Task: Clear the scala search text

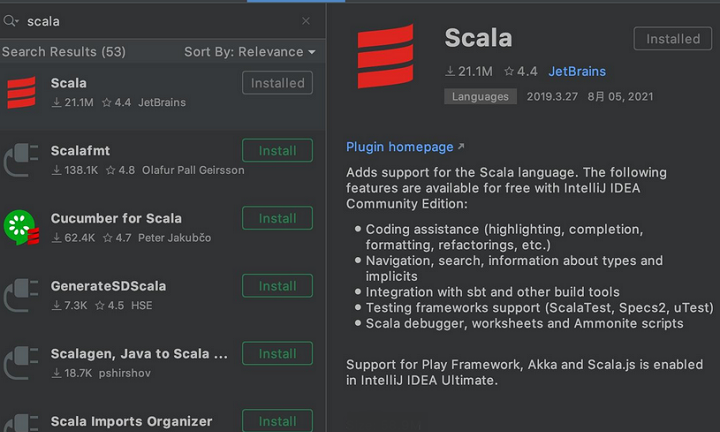Action: coord(306,21)
